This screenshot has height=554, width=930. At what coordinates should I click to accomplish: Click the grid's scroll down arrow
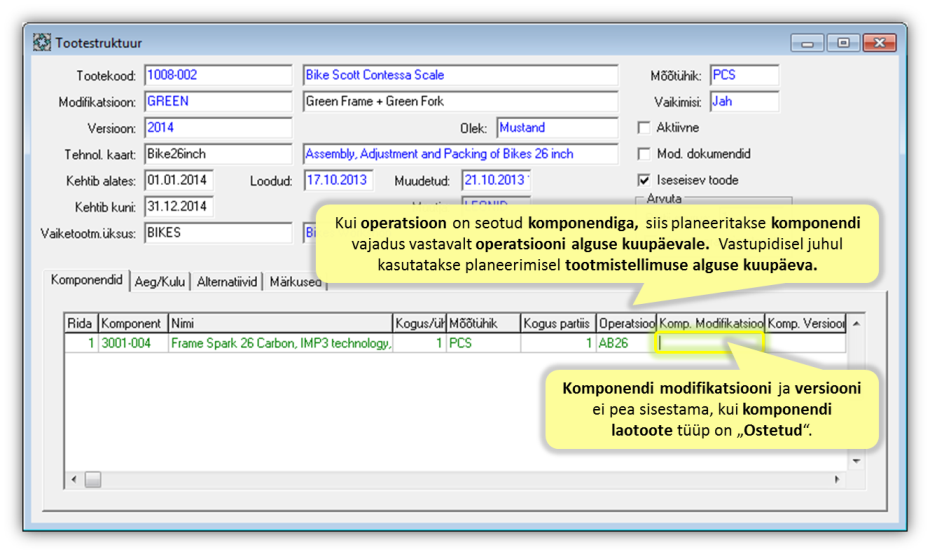(x=855, y=461)
